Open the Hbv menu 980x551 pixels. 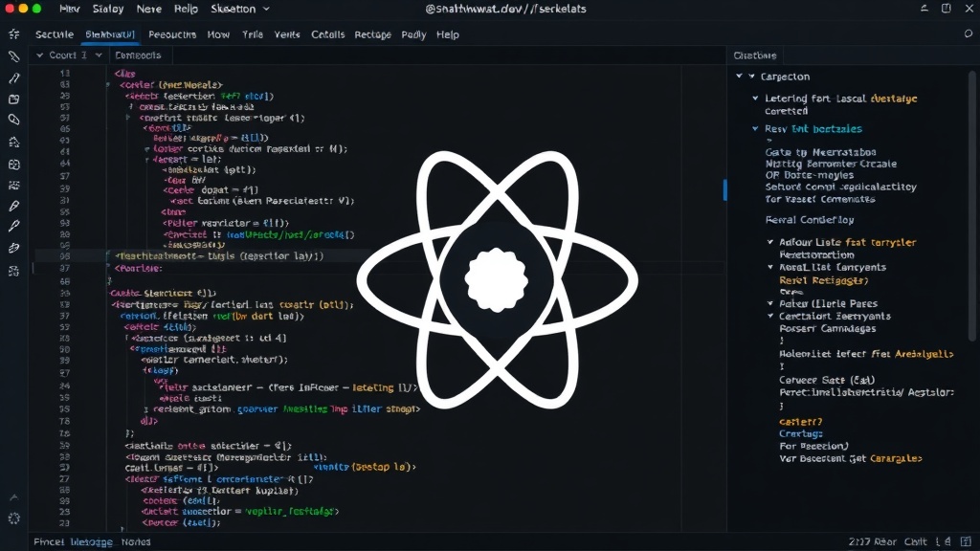[69, 9]
